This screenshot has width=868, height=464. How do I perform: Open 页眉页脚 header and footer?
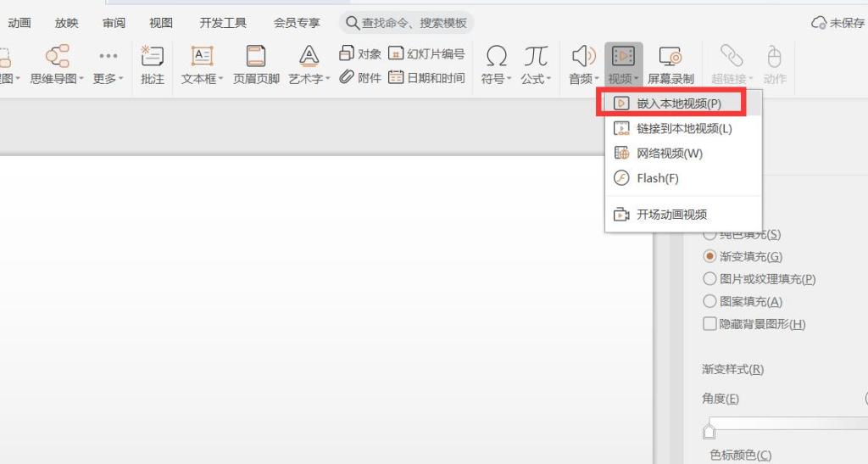point(256,64)
